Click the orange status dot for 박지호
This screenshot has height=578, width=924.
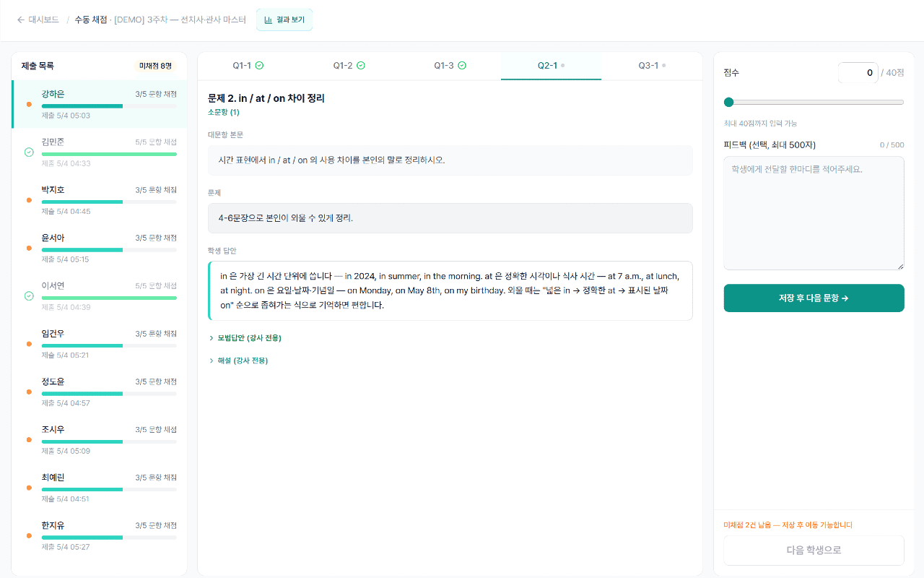coord(29,200)
